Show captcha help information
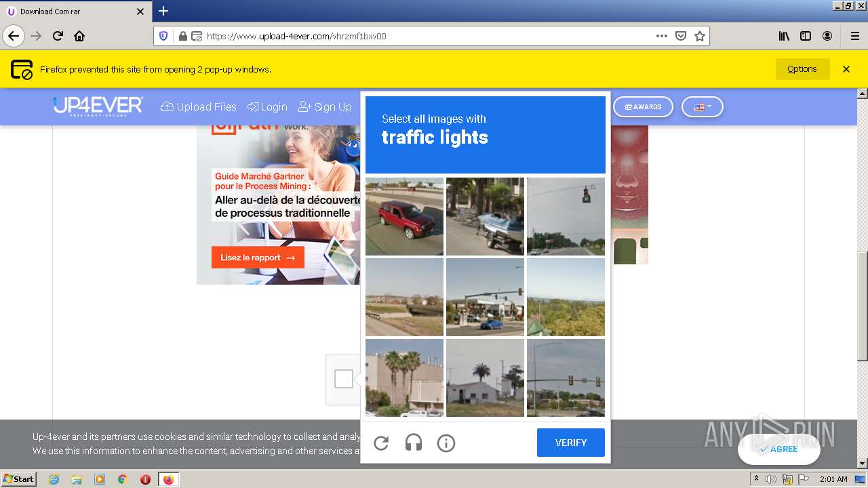The height and width of the screenshot is (488, 868). [446, 443]
